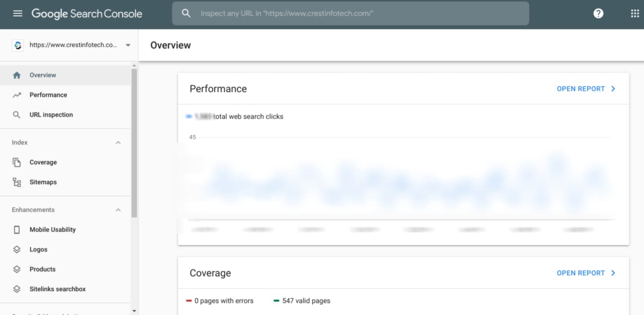Collapse the Enhancements section

[x=118, y=210]
